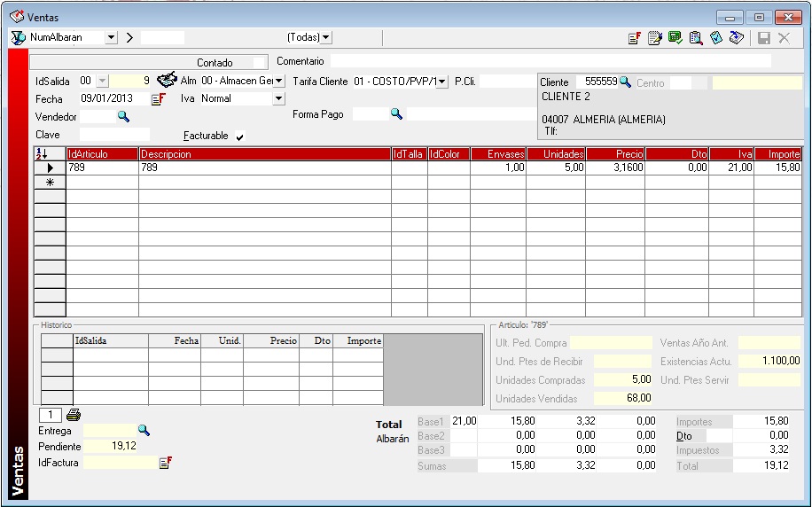Click the Pendiente value 19,12
The width and height of the screenshot is (812, 507).
[110, 446]
